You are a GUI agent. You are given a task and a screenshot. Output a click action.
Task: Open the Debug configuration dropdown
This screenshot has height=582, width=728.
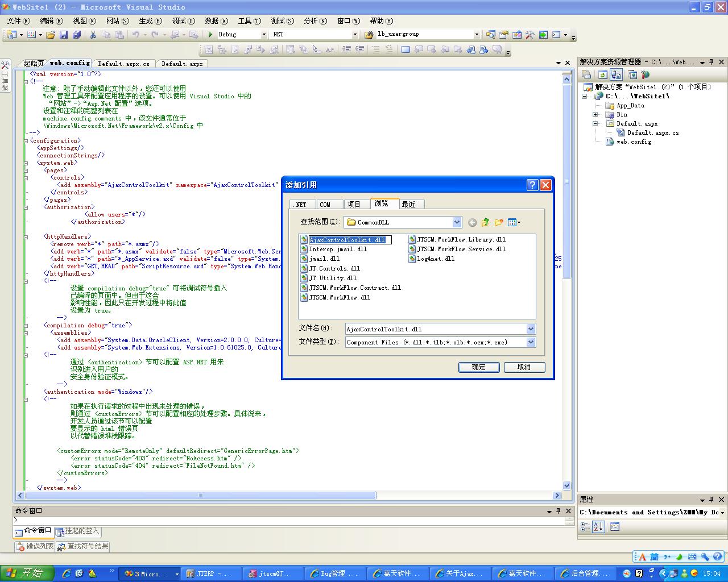264,35
